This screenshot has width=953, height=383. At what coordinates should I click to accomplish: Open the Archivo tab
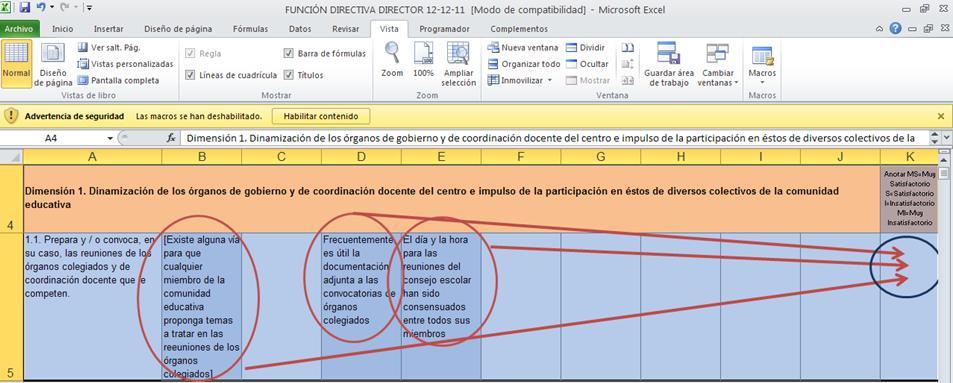20,29
